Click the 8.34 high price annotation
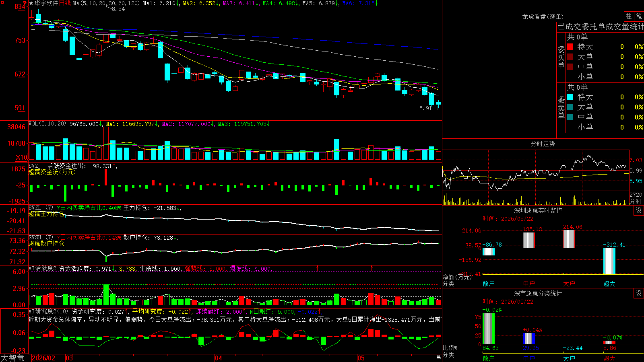Screen dimensions: 644x362 tap(118, 9)
